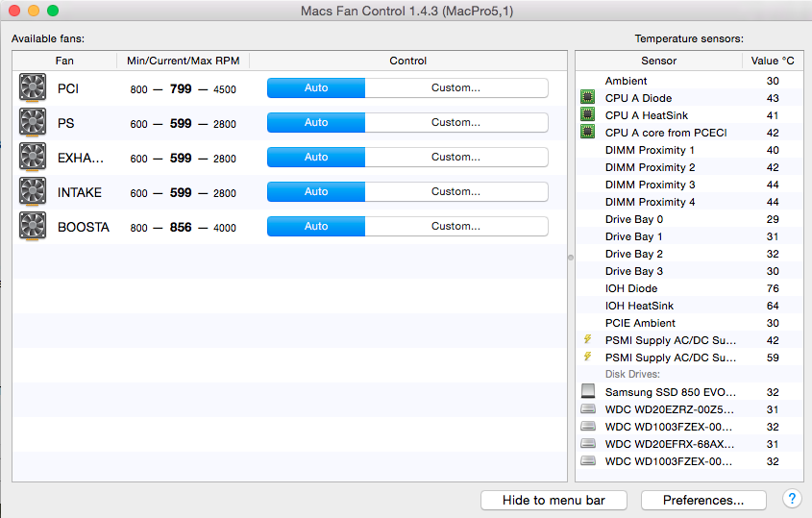The height and width of the screenshot is (518, 812).
Task: Click Hide to menu bar button
Action: click(x=554, y=501)
